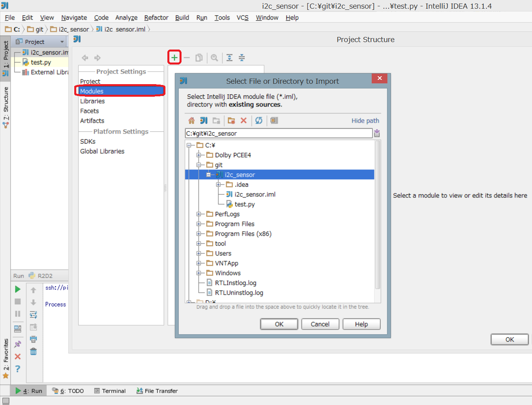Collapse the i2c_sensor tree node

(x=209, y=175)
